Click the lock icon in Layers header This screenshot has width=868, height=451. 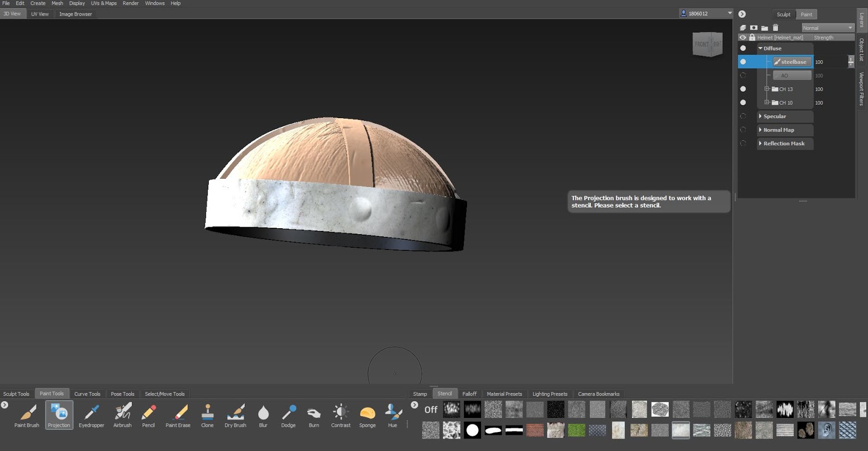(x=752, y=37)
